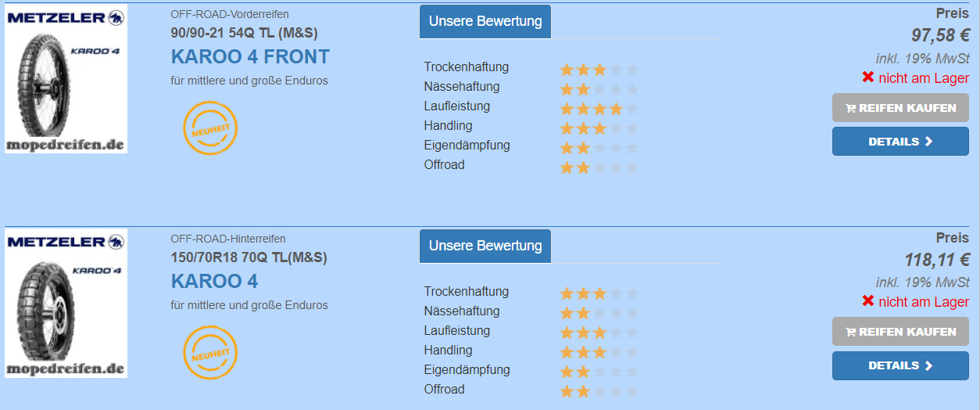
Task: Click the Metzeler logo on the first product
Action: tap(66, 18)
